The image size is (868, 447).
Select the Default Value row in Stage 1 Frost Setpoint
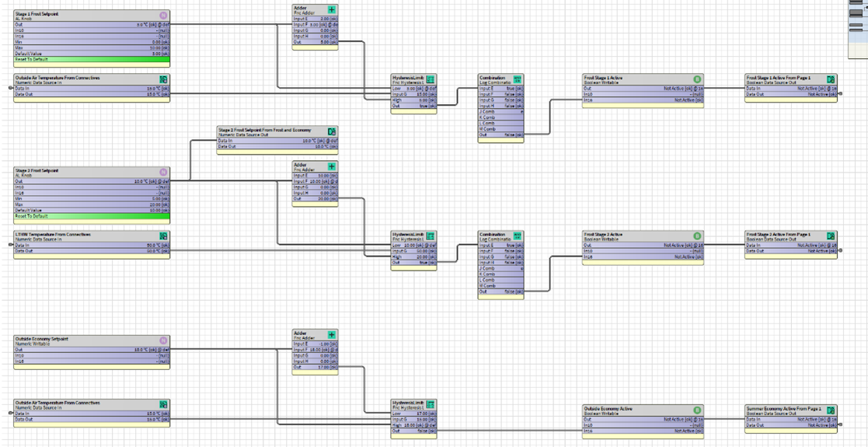pos(92,54)
